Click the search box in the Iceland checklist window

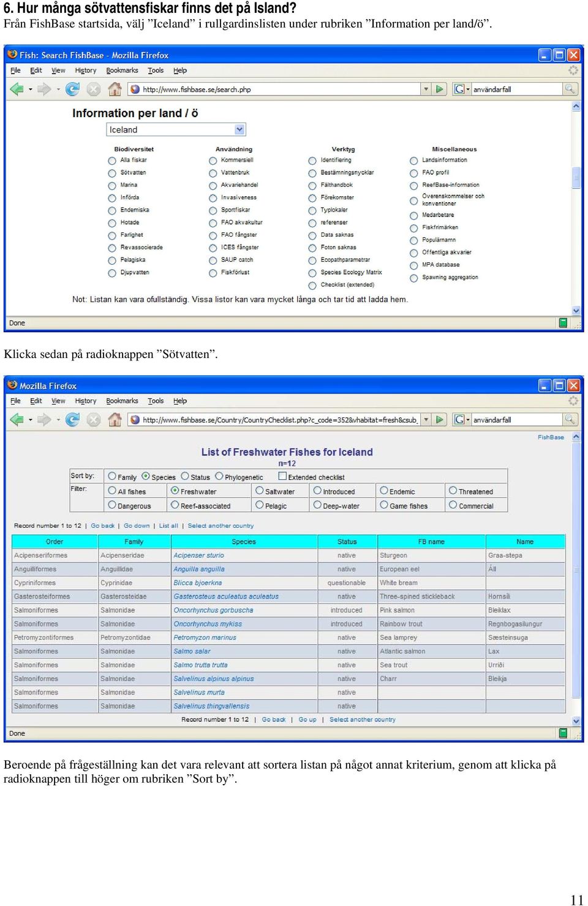click(x=517, y=420)
